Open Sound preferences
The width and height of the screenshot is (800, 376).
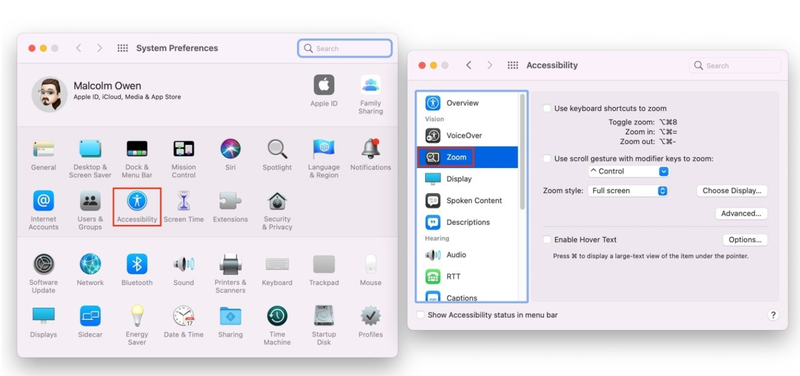click(x=184, y=264)
